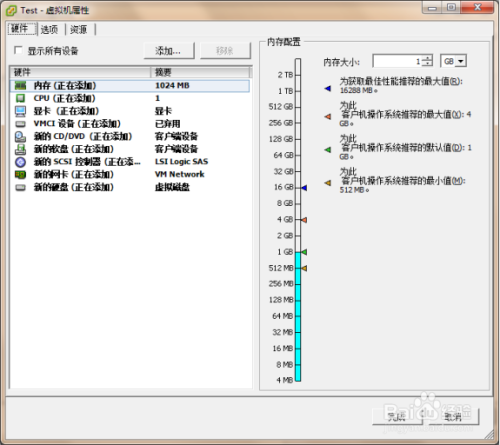Click the green guest OS default legend arrow

[x=328, y=150]
